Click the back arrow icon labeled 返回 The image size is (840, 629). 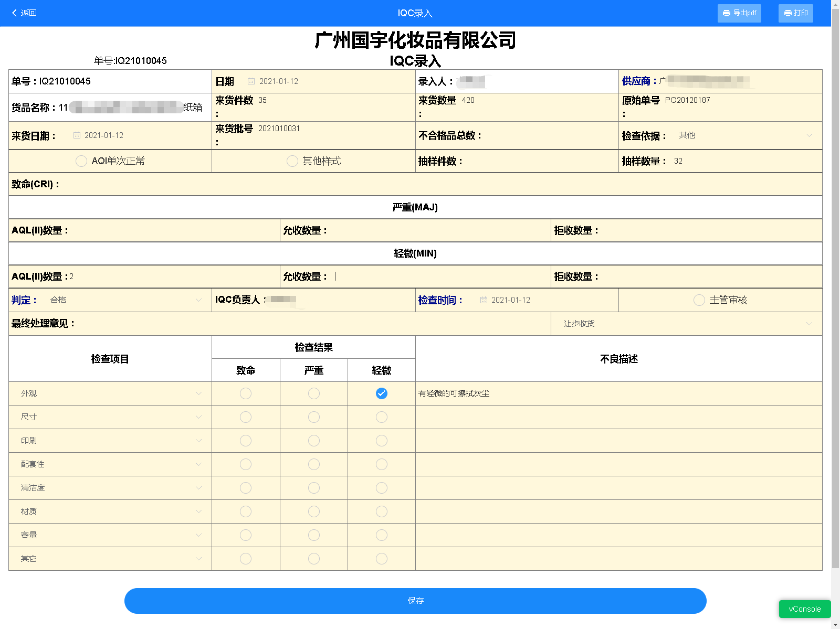[15, 13]
